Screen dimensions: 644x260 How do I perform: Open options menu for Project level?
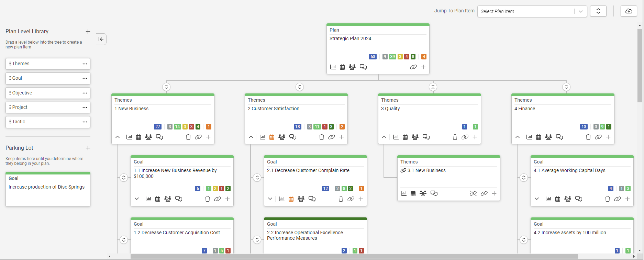click(x=85, y=108)
